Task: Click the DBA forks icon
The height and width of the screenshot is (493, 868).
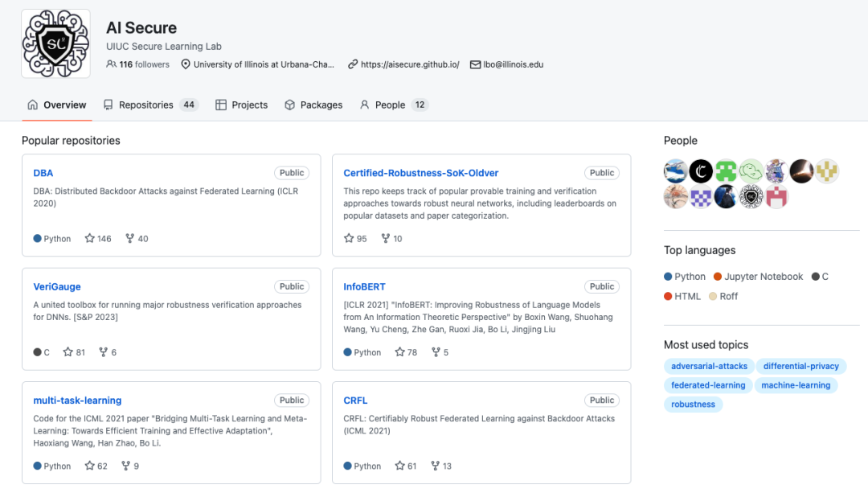Action: coord(129,238)
